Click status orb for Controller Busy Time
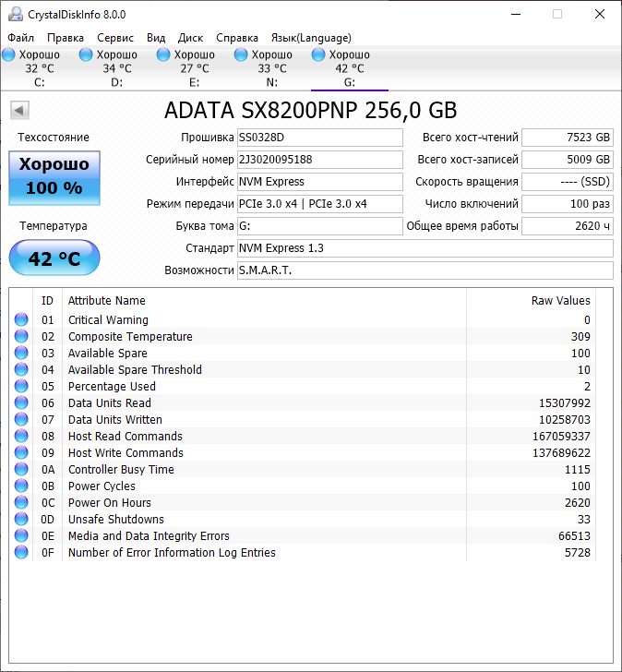This screenshot has width=622, height=672. pos(21,469)
